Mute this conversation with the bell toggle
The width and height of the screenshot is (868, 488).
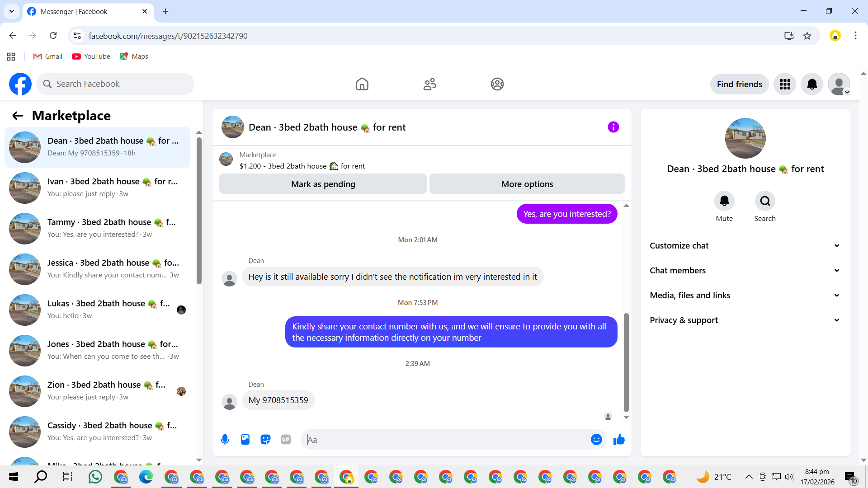[x=724, y=201]
